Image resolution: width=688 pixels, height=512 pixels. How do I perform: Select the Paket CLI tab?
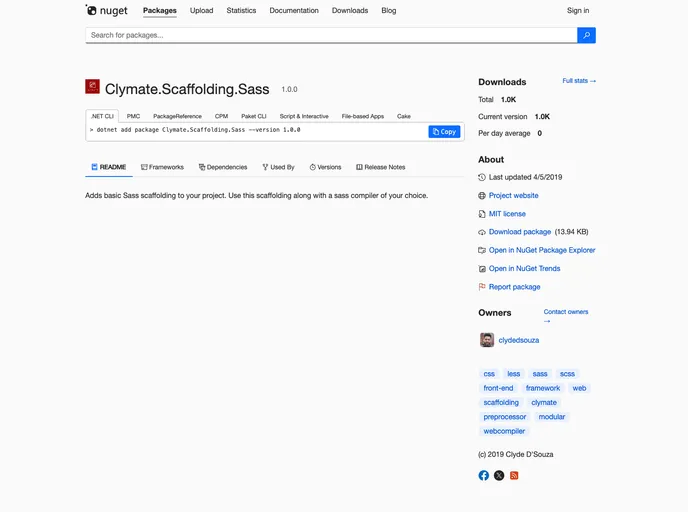[254, 116]
